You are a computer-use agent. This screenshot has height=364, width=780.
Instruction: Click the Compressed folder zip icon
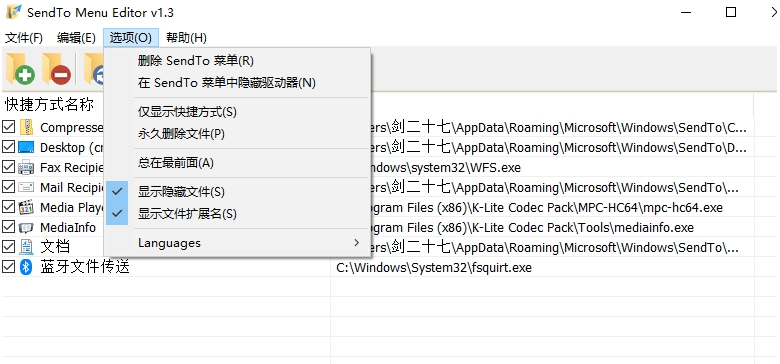(x=26, y=127)
